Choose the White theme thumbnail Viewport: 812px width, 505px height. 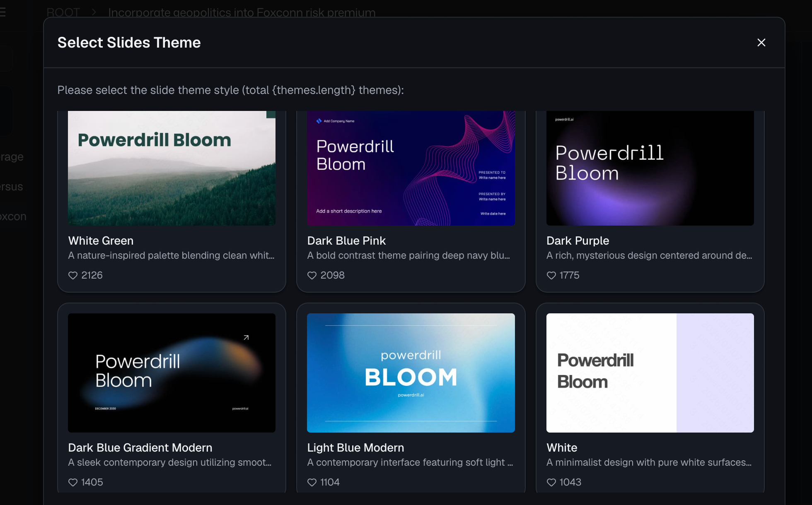650,373
